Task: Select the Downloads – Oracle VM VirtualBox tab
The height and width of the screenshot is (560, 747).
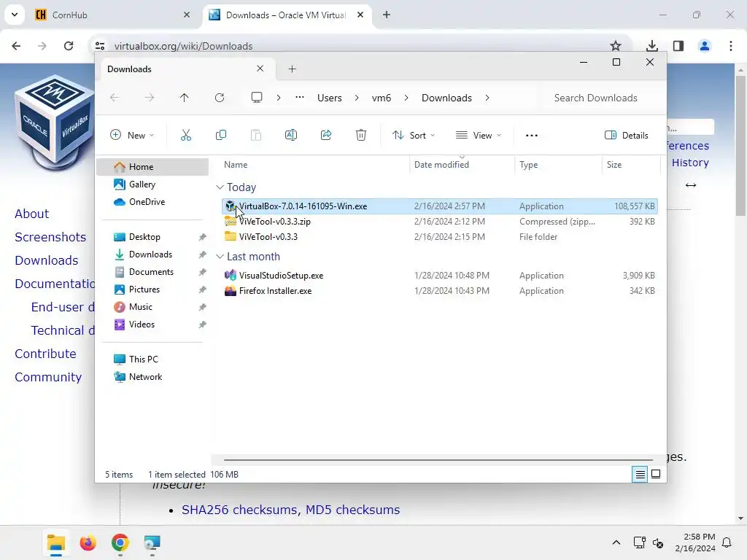Action: 287,15
